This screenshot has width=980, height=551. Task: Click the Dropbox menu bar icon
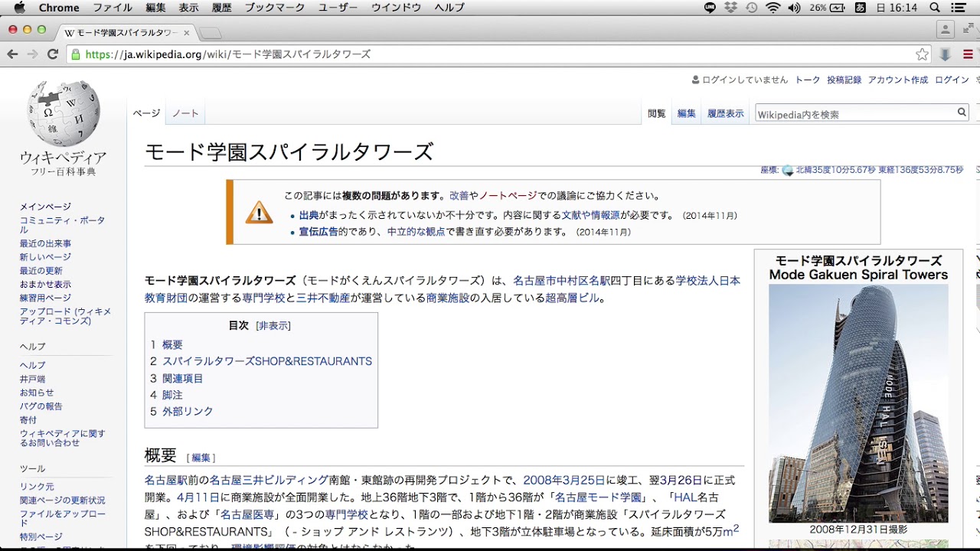point(731,8)
